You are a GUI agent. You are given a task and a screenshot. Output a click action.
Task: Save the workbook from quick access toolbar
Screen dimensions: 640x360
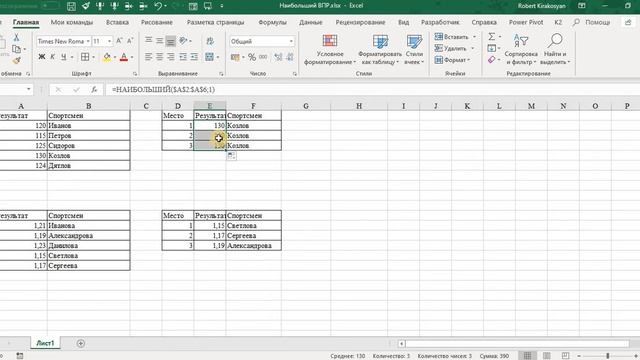71,6
